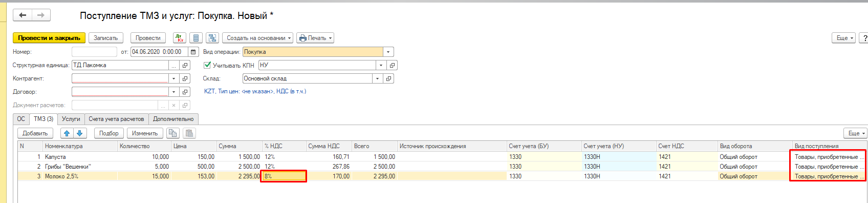Viewport: 868px width, 203px height.
Task: Click the Номер input field
Action: click(x=94, y=52)
